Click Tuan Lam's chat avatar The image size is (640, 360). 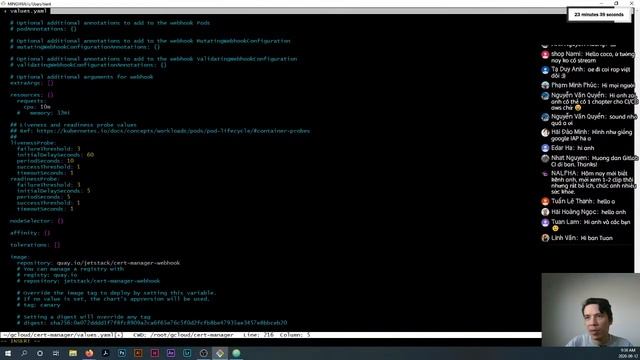pyautogui.click(x=545, y=223)
